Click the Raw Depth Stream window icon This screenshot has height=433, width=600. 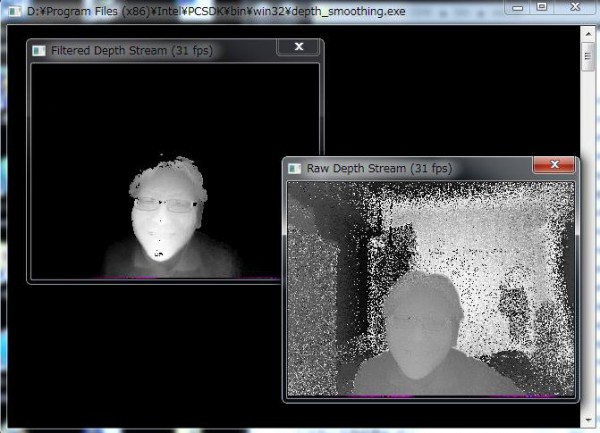(295, 168)
